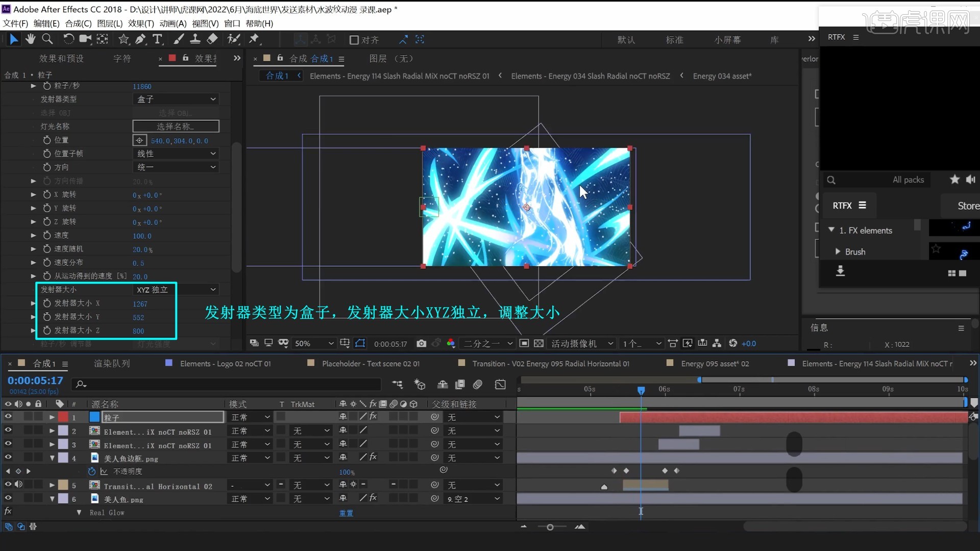Select the Hand tool
Image resolution: width=980 pixels, height=551 pixels.
click(x=31, y=39)
